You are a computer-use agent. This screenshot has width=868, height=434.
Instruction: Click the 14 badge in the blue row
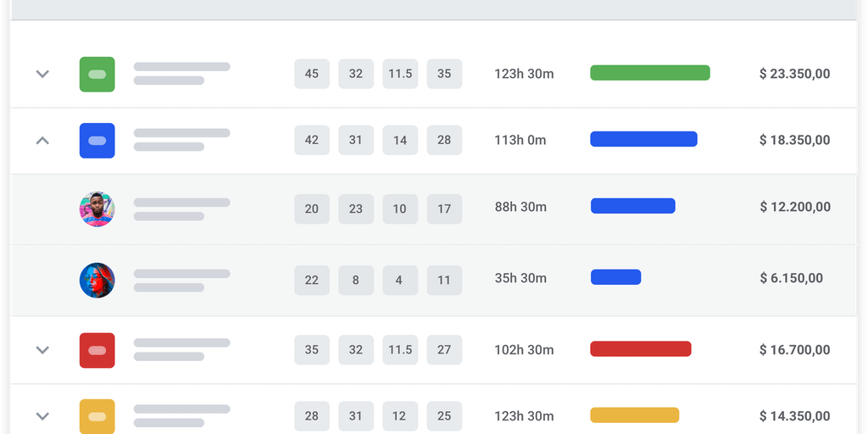400,140
